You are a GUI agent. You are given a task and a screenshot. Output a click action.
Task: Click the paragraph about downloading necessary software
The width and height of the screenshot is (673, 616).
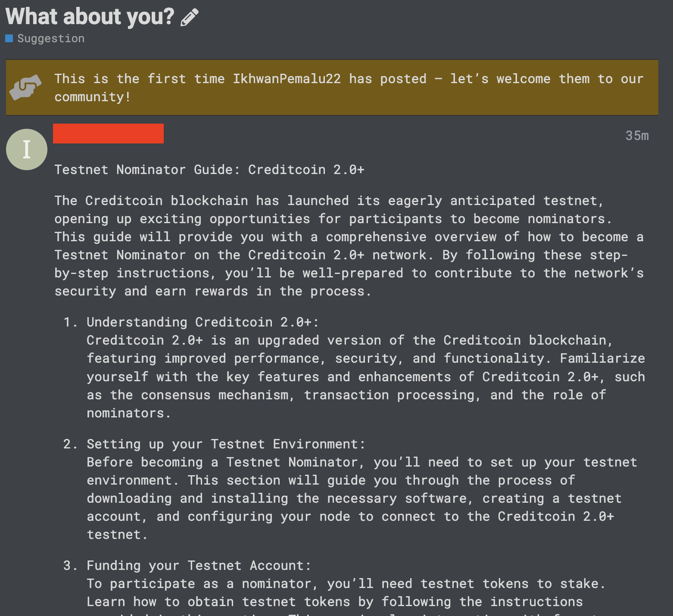(362, 498)
